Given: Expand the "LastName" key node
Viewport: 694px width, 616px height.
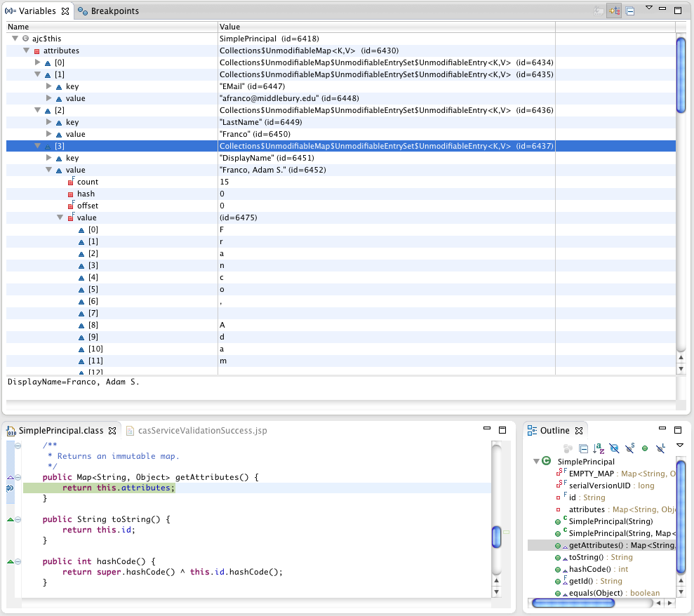Looking at the screenshot, I should 49,122.
